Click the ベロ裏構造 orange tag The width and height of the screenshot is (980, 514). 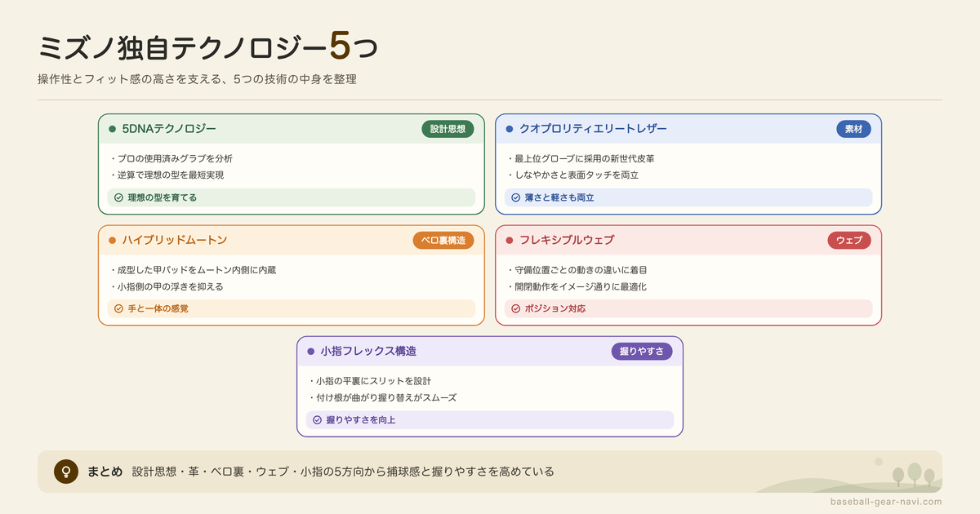(x=443, y=240)
